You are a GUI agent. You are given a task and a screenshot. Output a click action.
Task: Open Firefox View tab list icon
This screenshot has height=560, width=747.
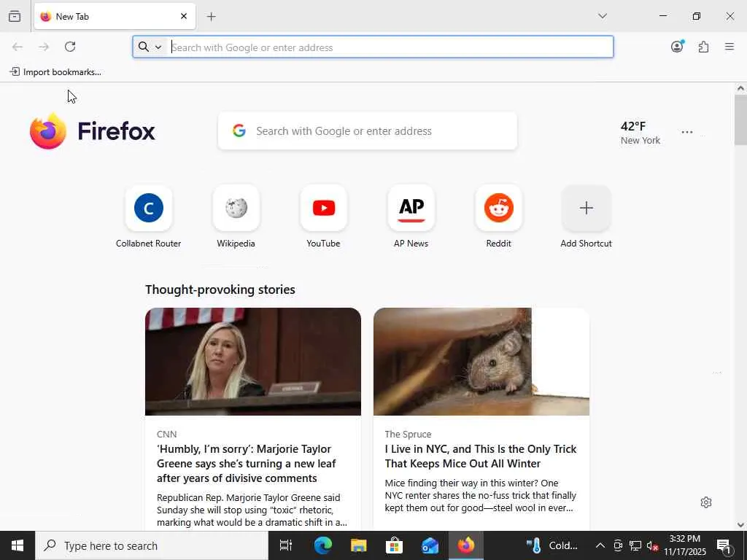(15, 16)
